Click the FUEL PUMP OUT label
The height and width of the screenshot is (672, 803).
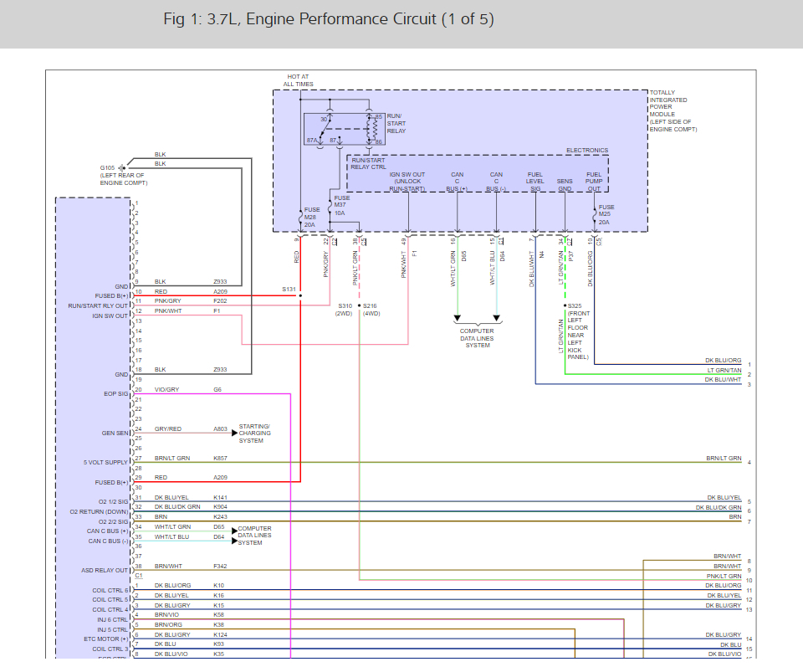click(x=593, y=182)
